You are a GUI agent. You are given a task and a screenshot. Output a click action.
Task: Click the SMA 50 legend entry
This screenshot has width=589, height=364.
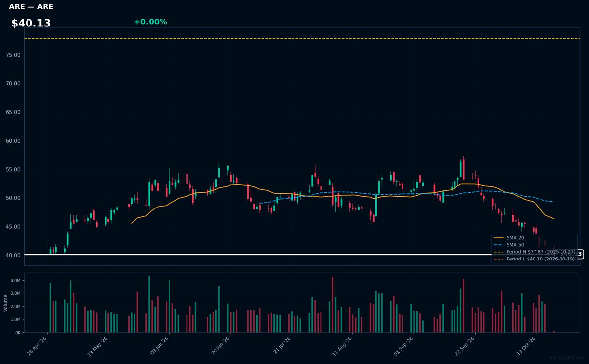[509, 244]
